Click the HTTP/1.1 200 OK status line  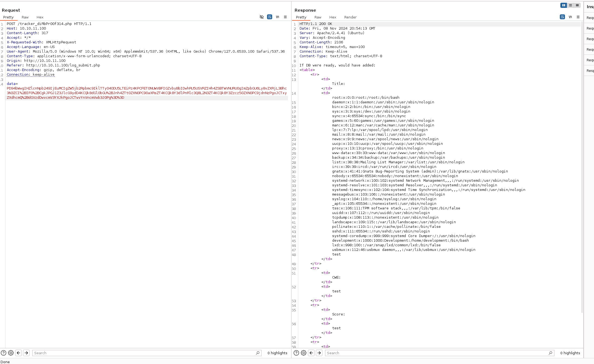pyautogui.click(x=316, y=24)
